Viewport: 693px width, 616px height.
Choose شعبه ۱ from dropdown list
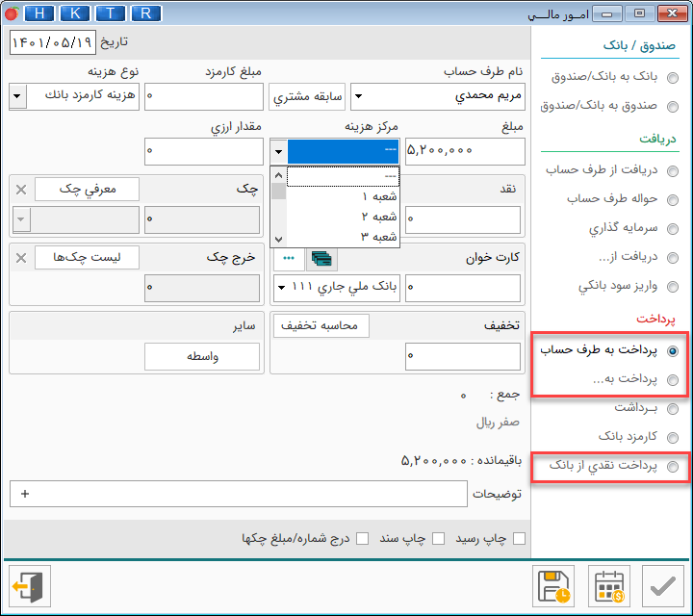(x=343, y=196)
